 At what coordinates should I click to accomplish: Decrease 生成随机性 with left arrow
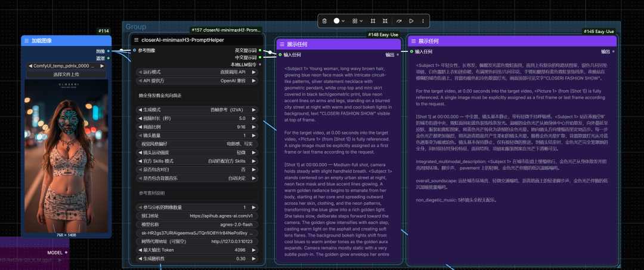tap(140, 259)
